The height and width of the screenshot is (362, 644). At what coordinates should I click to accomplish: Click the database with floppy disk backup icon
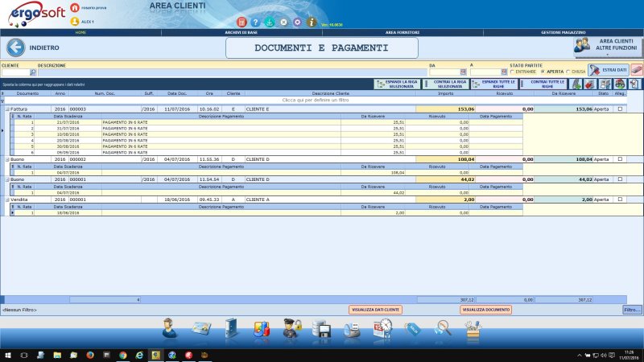(x=321, y=329)
